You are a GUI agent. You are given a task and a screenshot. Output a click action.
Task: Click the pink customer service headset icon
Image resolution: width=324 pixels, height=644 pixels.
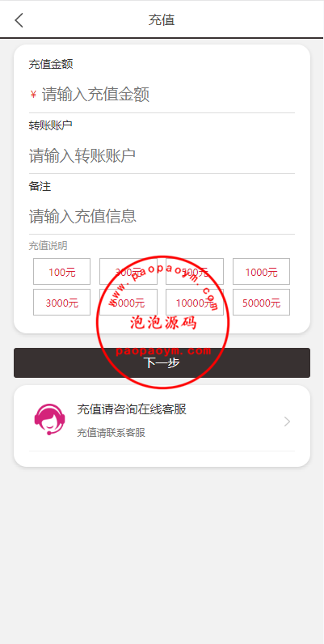click(x=49, y=419)
